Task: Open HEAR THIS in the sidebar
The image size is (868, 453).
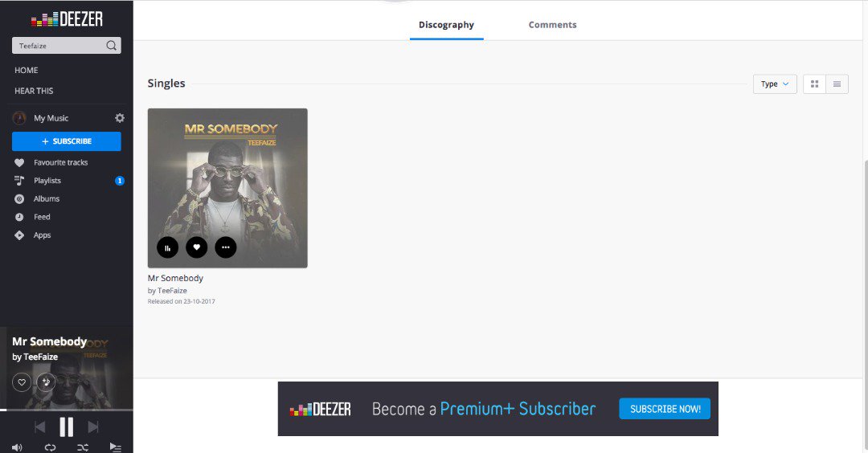Action: coord(34,91)
